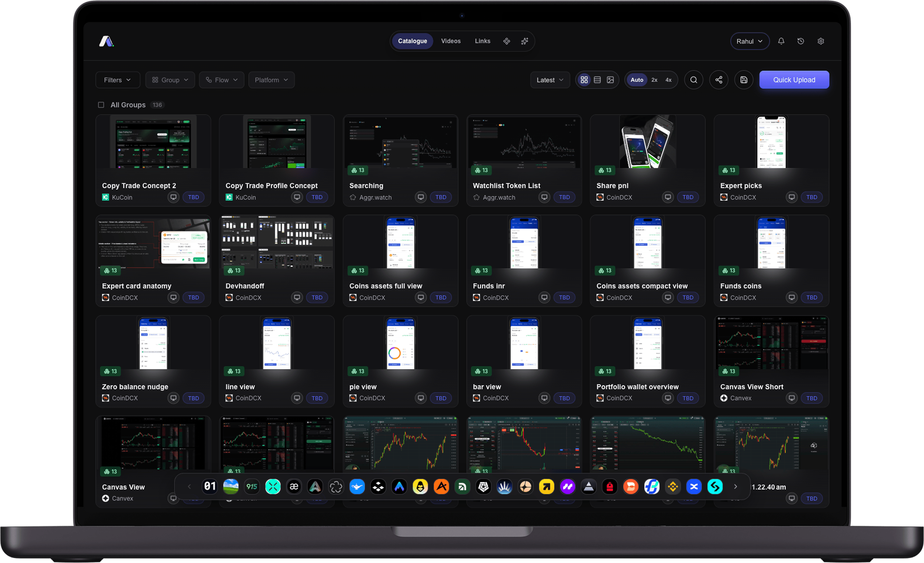This screenshot has height=563, width=924.
Task: Click the dock's next arrow chevron
Action: coord(735,486)
